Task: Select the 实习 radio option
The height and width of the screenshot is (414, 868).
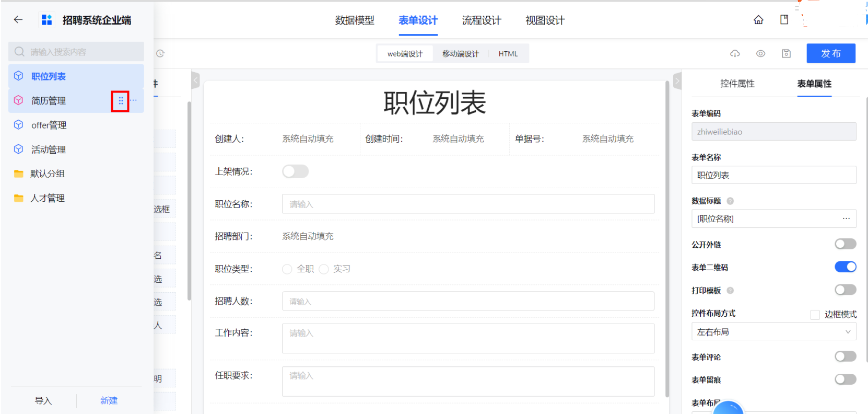Action: (324, 269)
